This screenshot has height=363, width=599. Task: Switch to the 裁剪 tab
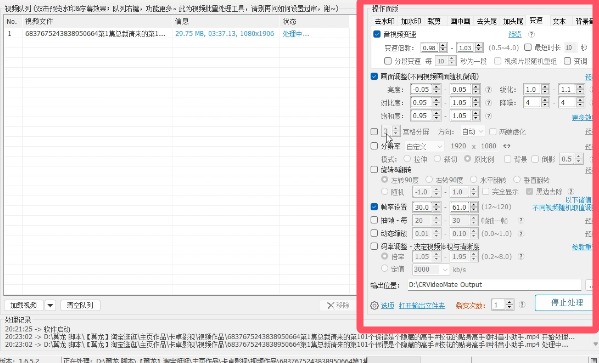pyautogui.click(x=434, y=21)
